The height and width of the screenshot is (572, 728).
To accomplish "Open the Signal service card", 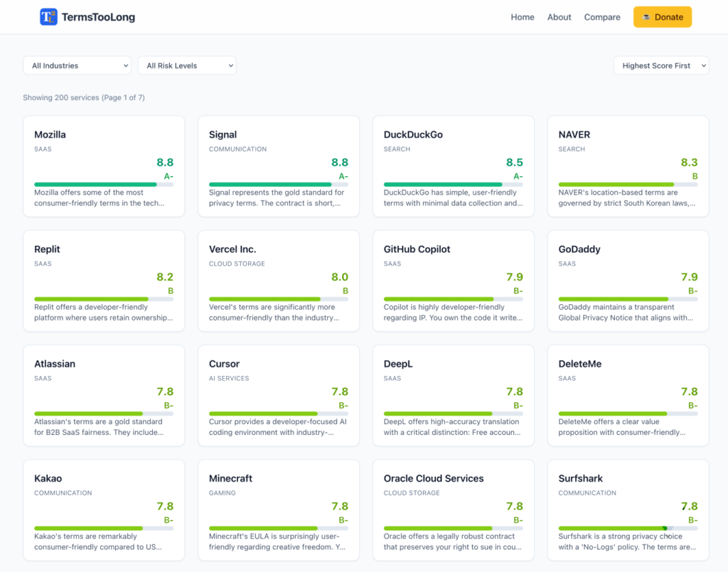I will (x=278, y=166).
